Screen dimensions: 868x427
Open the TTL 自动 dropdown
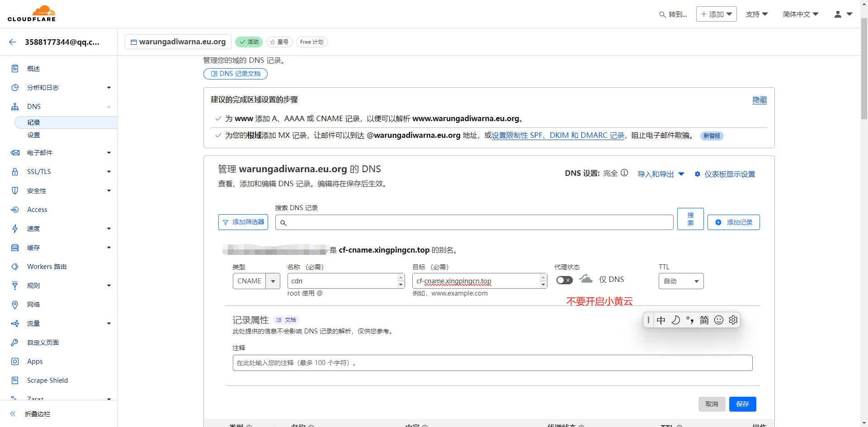click(681, 281)
